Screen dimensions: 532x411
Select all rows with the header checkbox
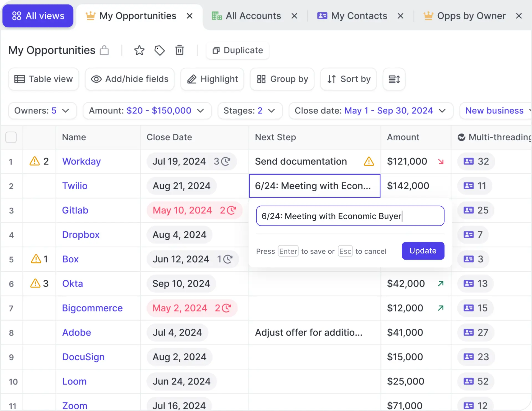(x=11, y=137)
